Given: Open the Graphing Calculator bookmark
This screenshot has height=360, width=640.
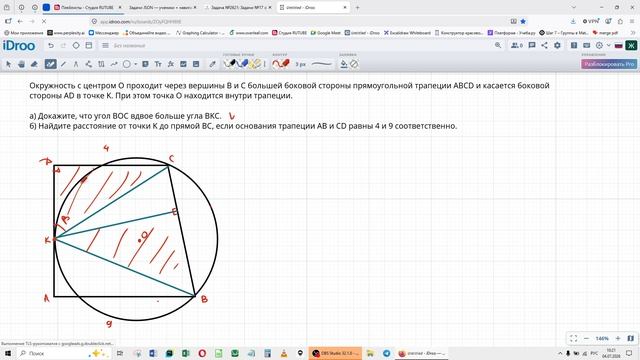Looking at the screenshot, I should click(200, 33).
